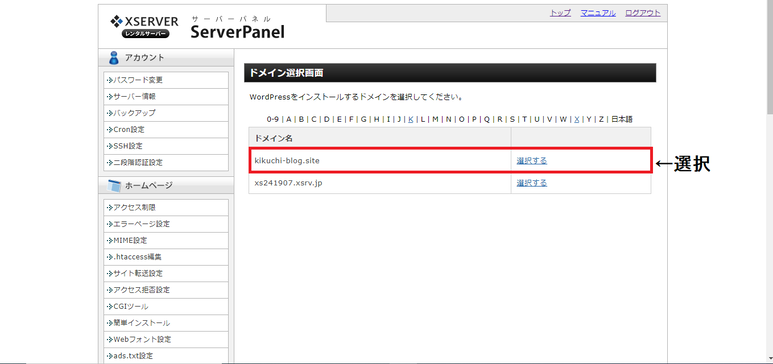
Task: Click the letter S filter
Action: pyautogui.click(x=512, y=119)
